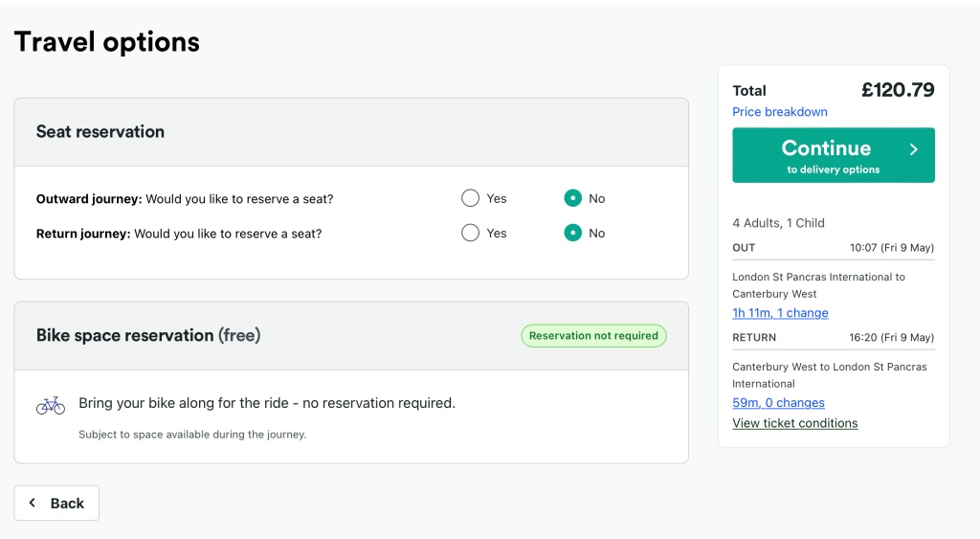
Task: Click the Travel options page heading
Action: pos(107,42)
